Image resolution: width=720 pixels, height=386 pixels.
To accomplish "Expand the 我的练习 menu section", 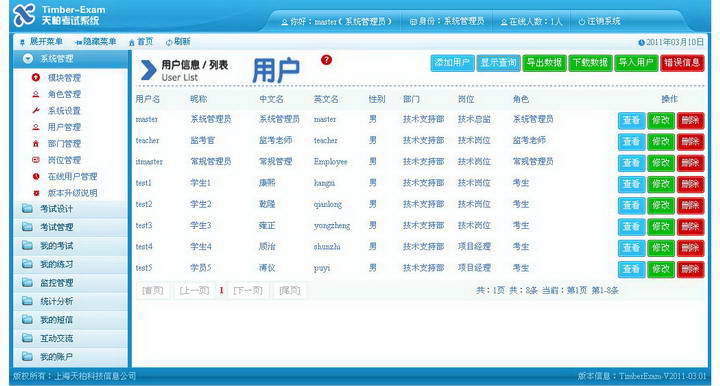I will pyautogui.click(x=70, y=264).
